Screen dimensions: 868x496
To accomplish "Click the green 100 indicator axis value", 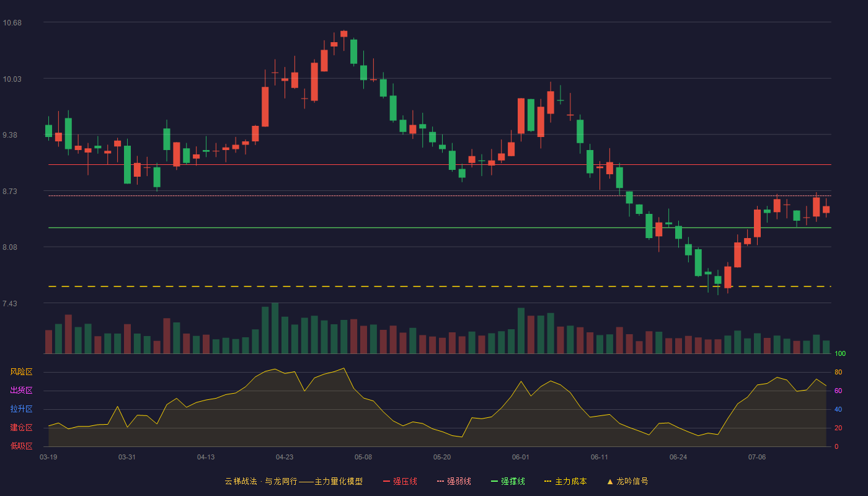I will pyautogui.click(x=840, y=354).
